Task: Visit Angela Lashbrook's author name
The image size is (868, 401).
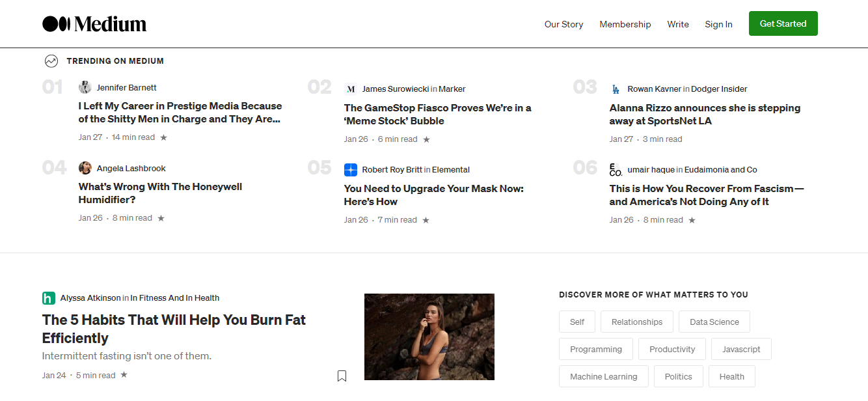Action: click(131, 168)
